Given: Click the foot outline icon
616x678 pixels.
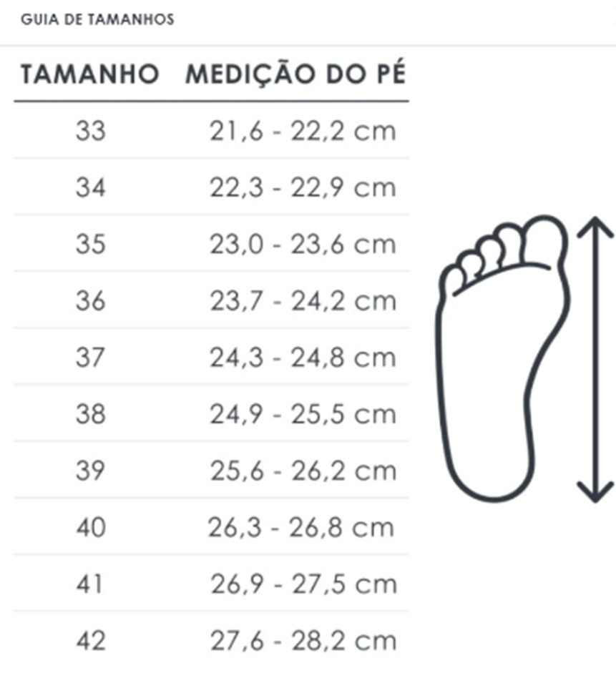Looking at the screenshot, I should 502,358.
